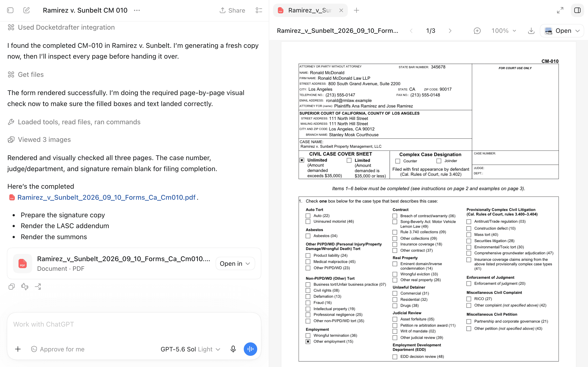Viewport: 588px width, 367px height.
Task: Check 'Antitrust/Trade regulation (03)' box
Action: (x=469, y=222)
